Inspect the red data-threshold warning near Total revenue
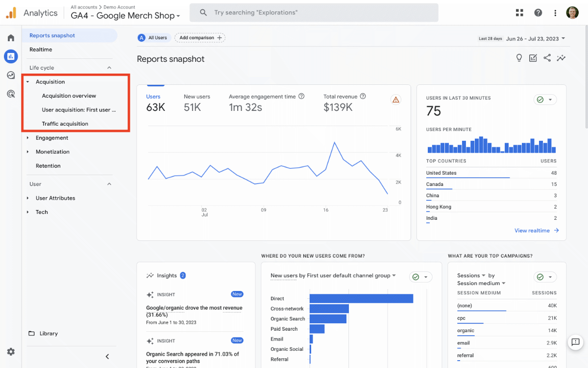Image resolution: width=588 pixels, height=368 pixels. [396, 99]
